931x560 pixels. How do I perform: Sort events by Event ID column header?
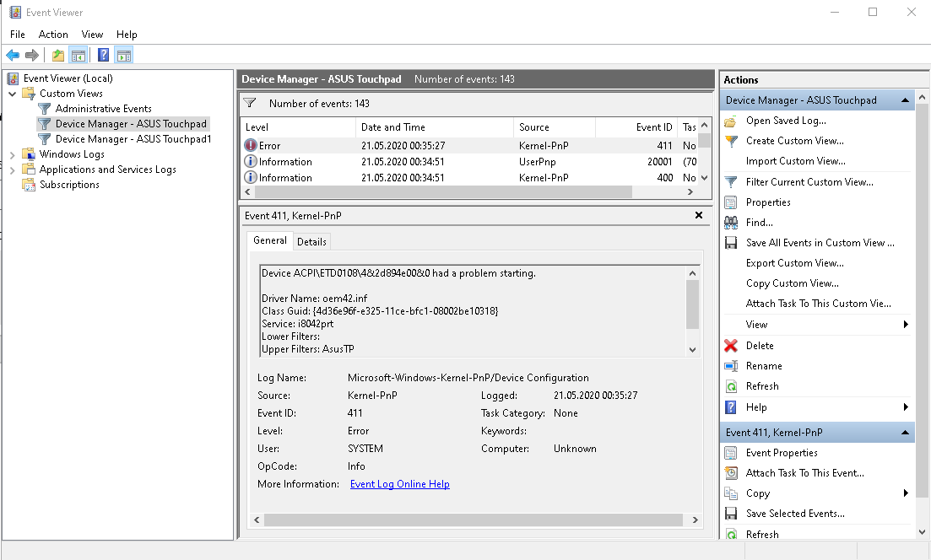pos(636,127)
